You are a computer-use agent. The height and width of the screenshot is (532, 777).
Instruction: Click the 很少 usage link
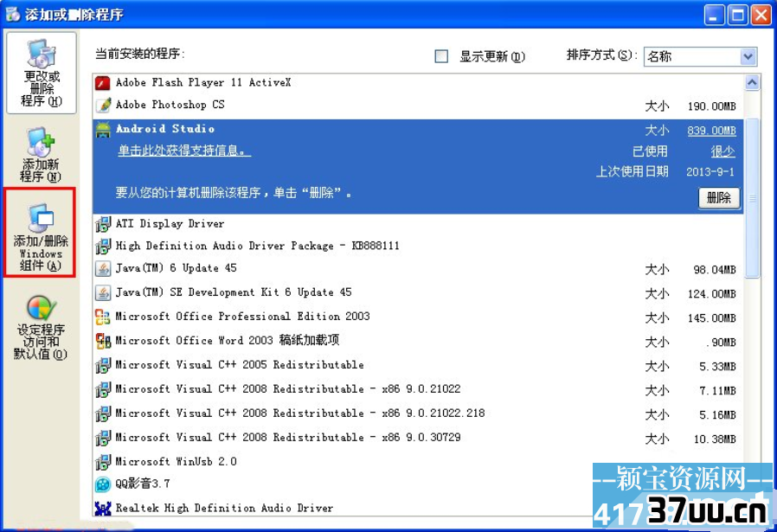(723, 151)
